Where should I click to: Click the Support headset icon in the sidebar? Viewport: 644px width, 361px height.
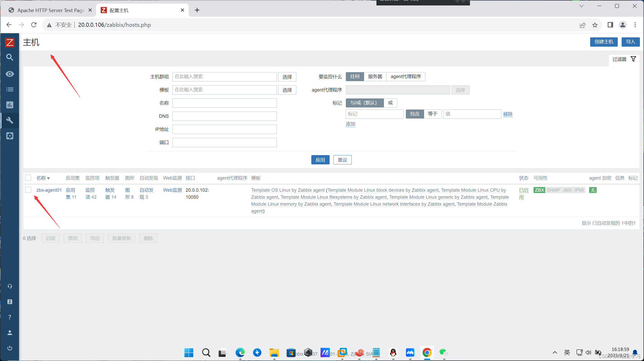click(10, 286)
